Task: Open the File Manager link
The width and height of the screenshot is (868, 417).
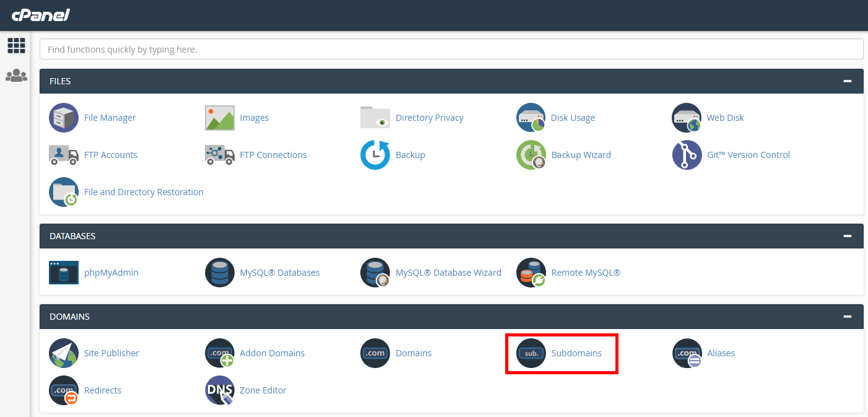Action: [x=110, y=118]
